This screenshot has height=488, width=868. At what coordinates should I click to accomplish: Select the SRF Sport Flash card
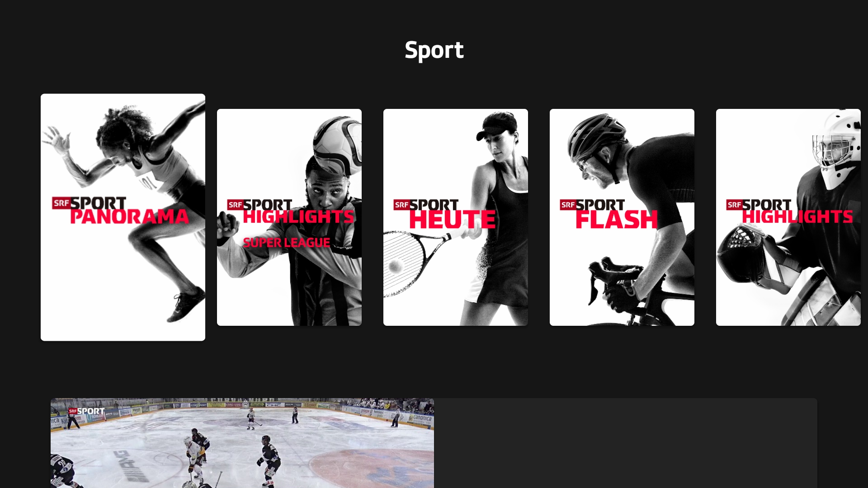click(x=622, y=217)
